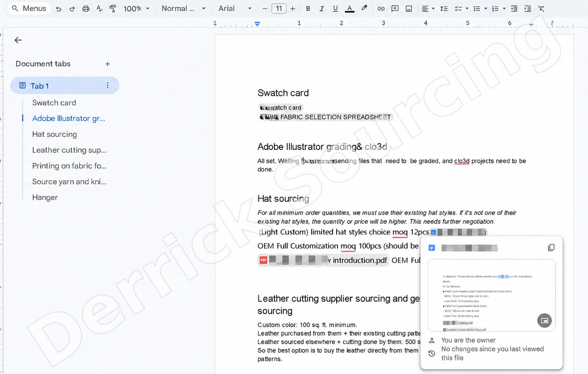Image resolution: width=588 pixels, height=374 pixels.
Task: Add a comment from the toolbar
Action: (x=395, y=9)
